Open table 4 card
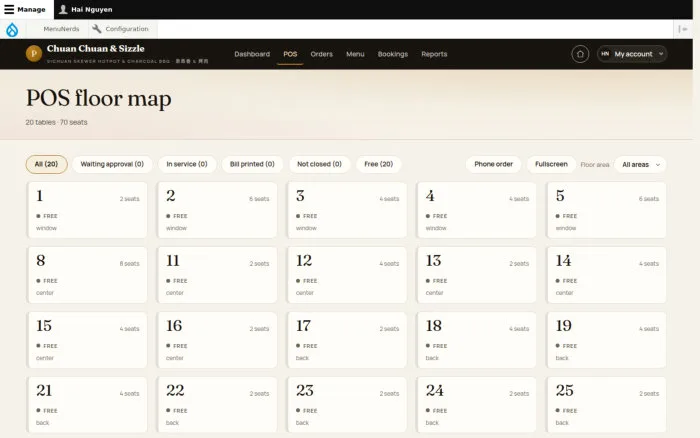This screenshot has height=438, width=700. pos(476,210)
